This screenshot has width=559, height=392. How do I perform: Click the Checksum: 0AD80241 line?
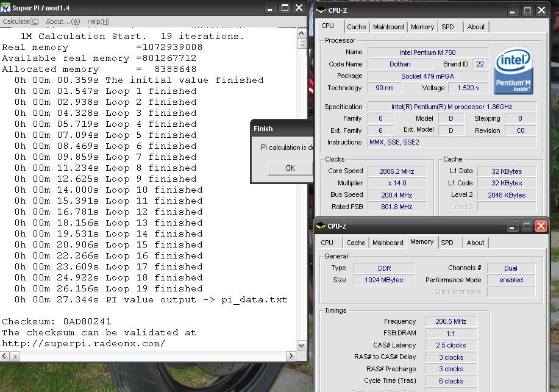tap(57, 322)
